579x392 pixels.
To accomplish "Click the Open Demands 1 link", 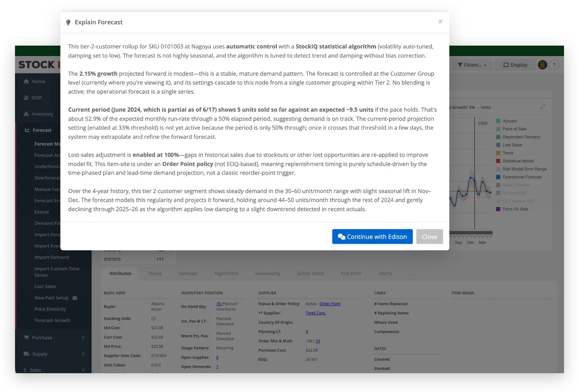I will click(x=217, y=367).
